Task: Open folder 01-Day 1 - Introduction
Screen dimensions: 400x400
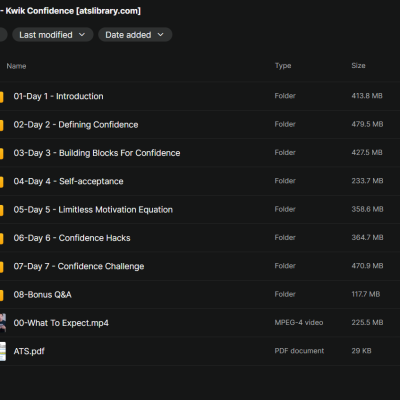Action: (x=58, y=96)
